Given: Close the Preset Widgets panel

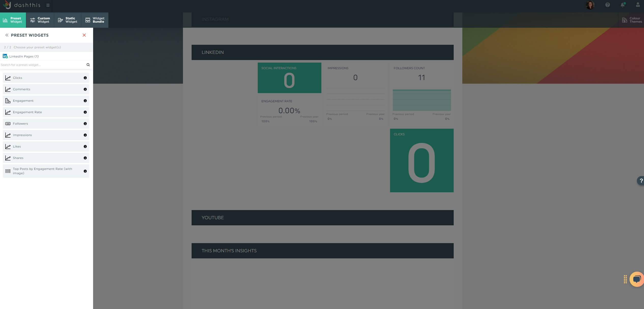Looking at the screenshot, I should click(x=84, y=35).
